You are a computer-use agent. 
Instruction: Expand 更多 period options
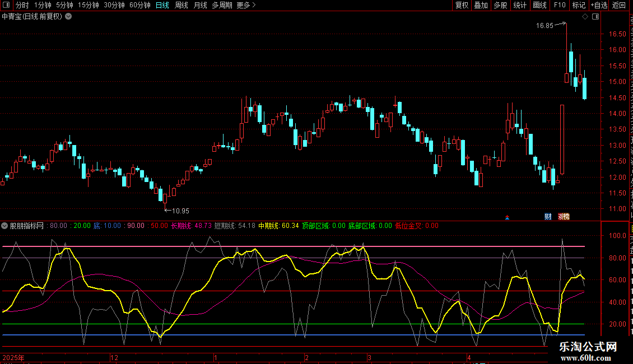point(246,5)
